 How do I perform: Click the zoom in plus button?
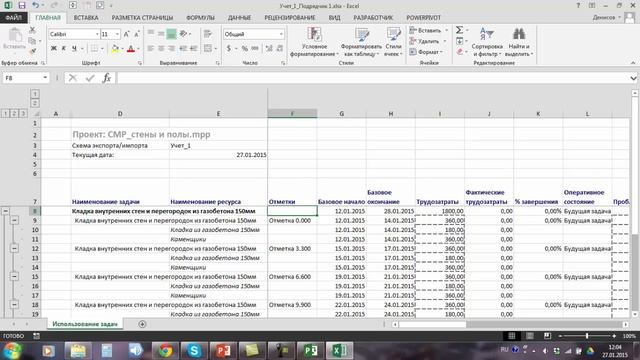(614, 336)
